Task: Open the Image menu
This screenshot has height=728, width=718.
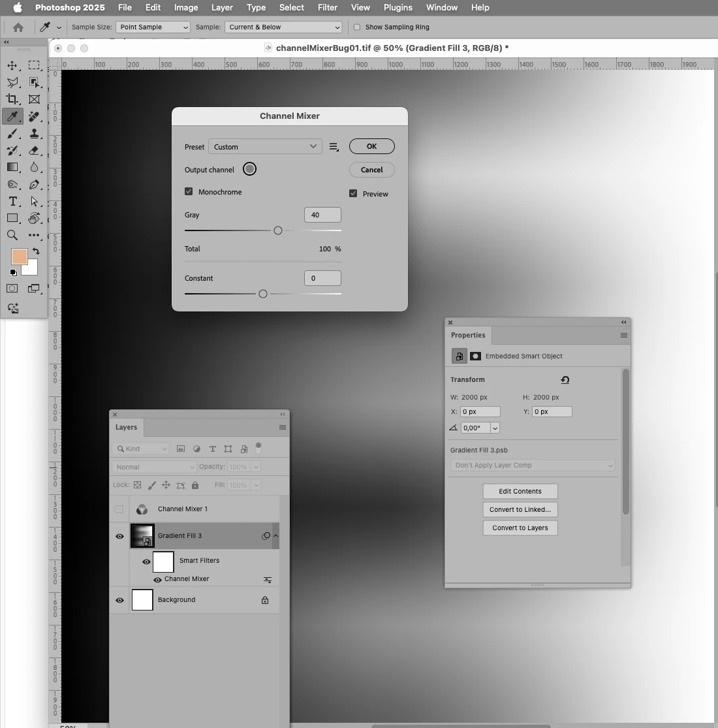Action: tap(186, 7)
